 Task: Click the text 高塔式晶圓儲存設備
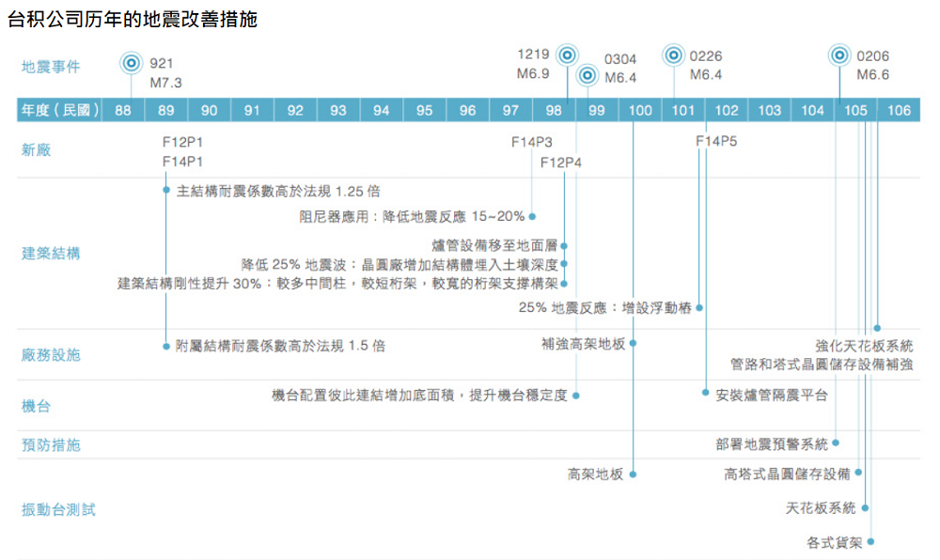point(787,474)
